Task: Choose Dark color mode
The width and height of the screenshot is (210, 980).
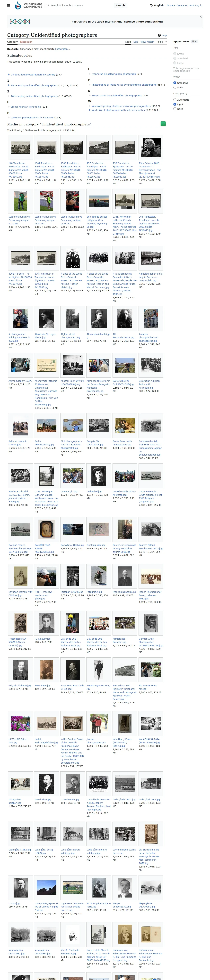Action: 175,109
